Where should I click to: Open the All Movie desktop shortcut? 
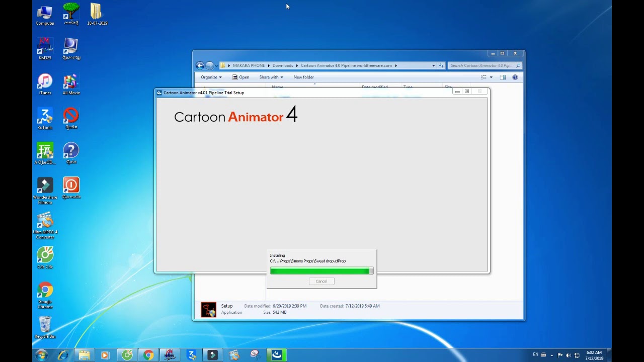71,84
